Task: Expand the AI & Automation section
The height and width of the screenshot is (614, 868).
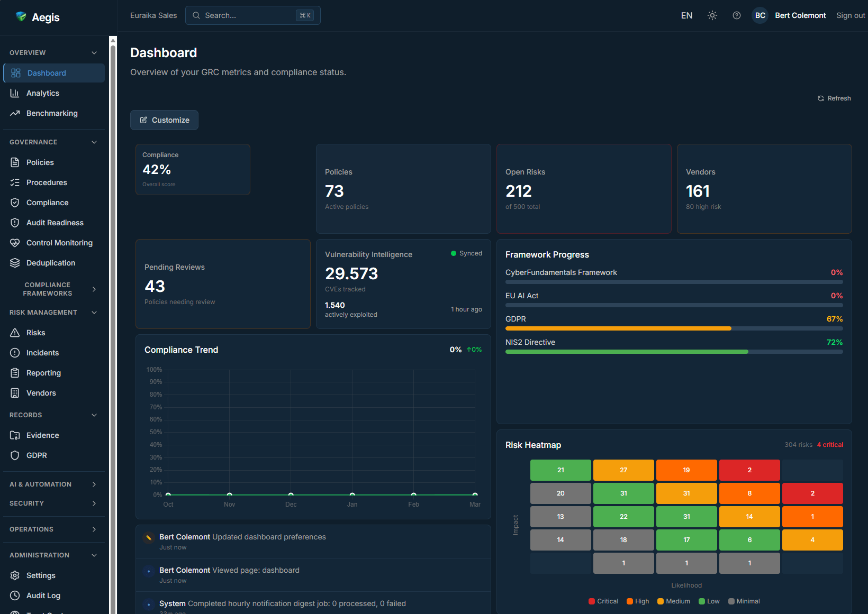Action: [94, 484]
